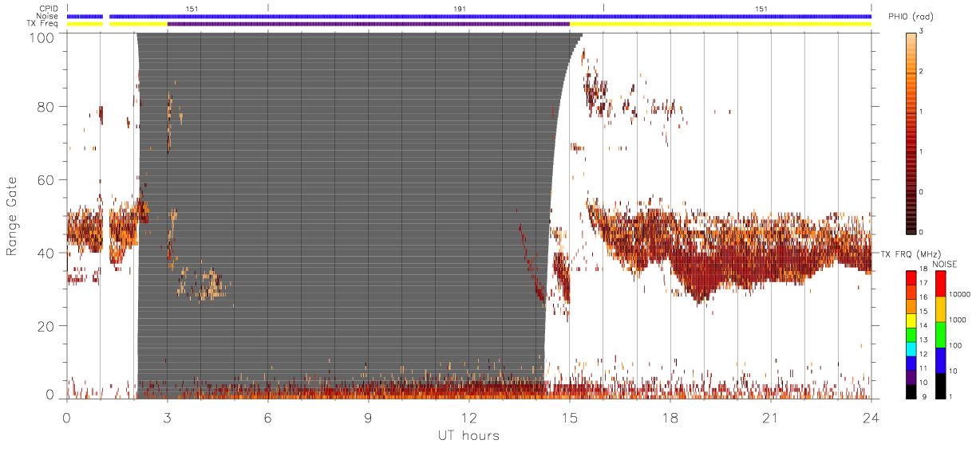980x452 pixels.
Task: Click the PHI0 gradient colorbar
Action: click(911, 132)
